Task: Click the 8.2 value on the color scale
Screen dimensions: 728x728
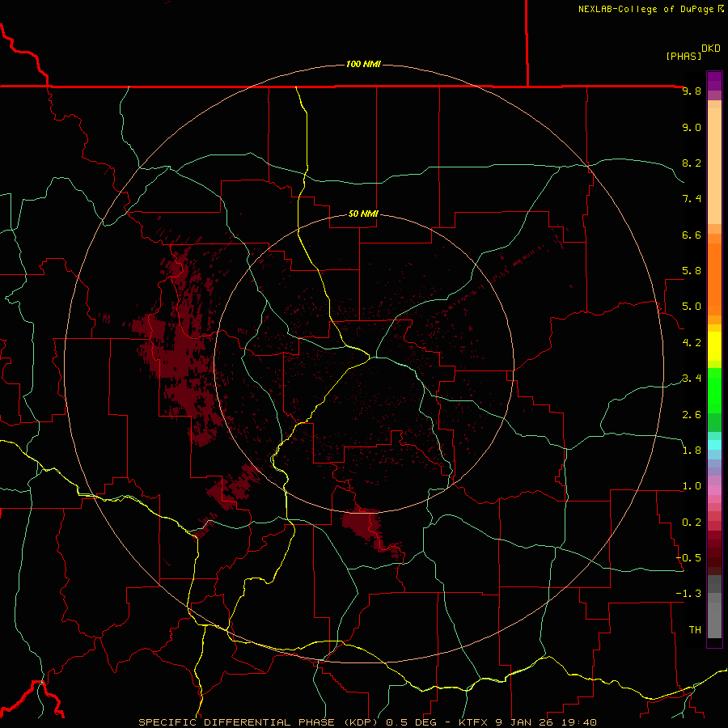Action: click(x=692, y=163)
